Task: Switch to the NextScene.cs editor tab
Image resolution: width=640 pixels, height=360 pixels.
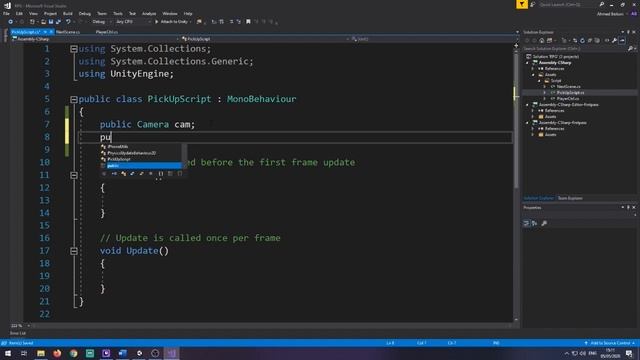Action: 68,32
